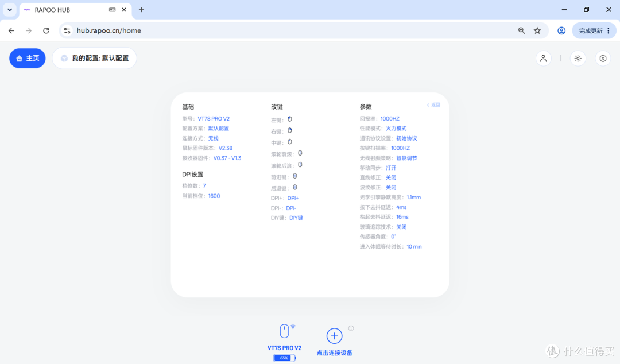
Task: Click the 按下去抖延迟 value 4ms
Action: click(401, 207)
